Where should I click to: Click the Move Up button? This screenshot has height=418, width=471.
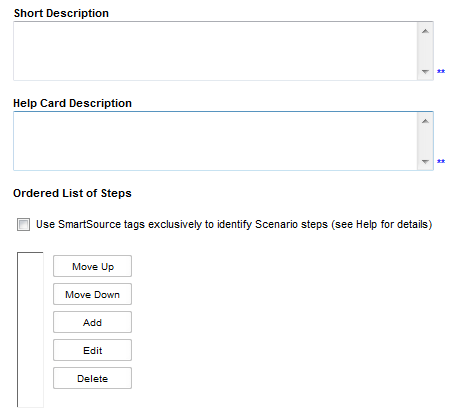92,266
